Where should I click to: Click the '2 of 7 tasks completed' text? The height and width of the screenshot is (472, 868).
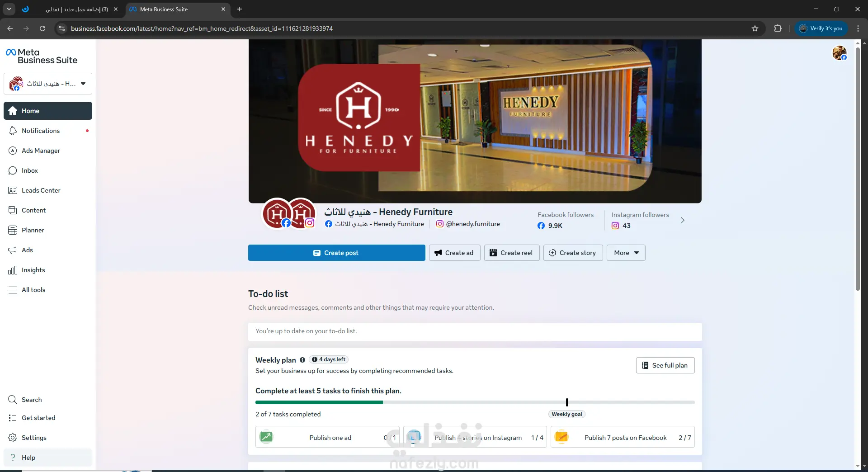click(x=288, y=414)
